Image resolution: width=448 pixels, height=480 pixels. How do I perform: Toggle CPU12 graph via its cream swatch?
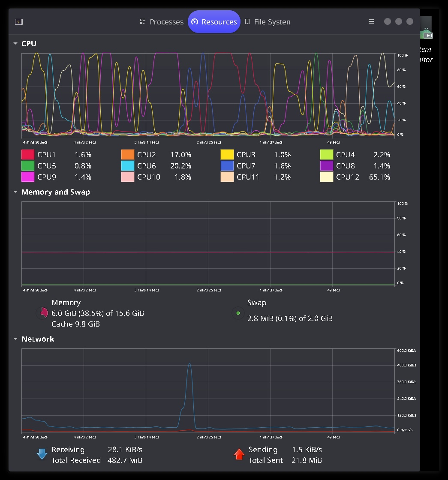click(326, 177)
